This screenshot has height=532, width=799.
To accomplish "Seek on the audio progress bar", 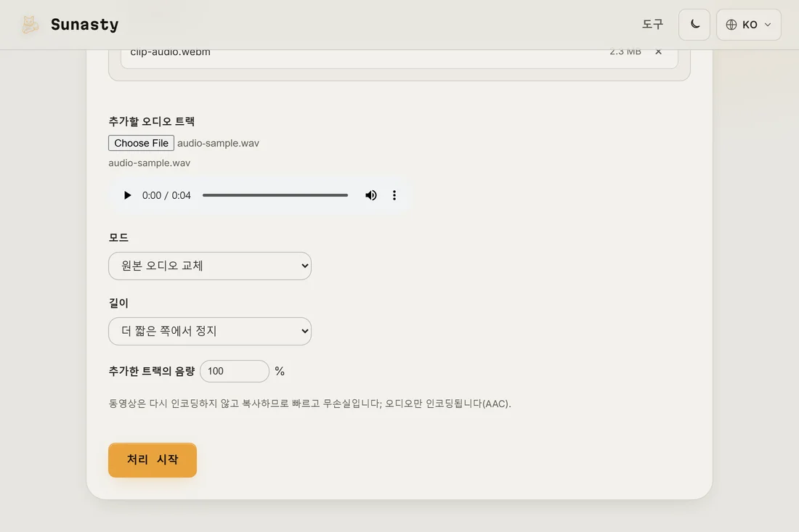I will (x=275, y=195).
